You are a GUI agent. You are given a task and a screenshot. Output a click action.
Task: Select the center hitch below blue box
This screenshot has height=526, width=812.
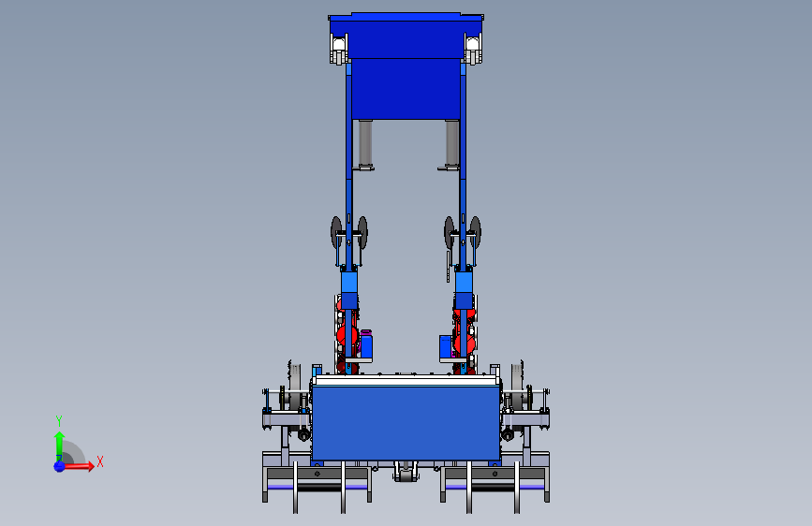click(406, 471)
